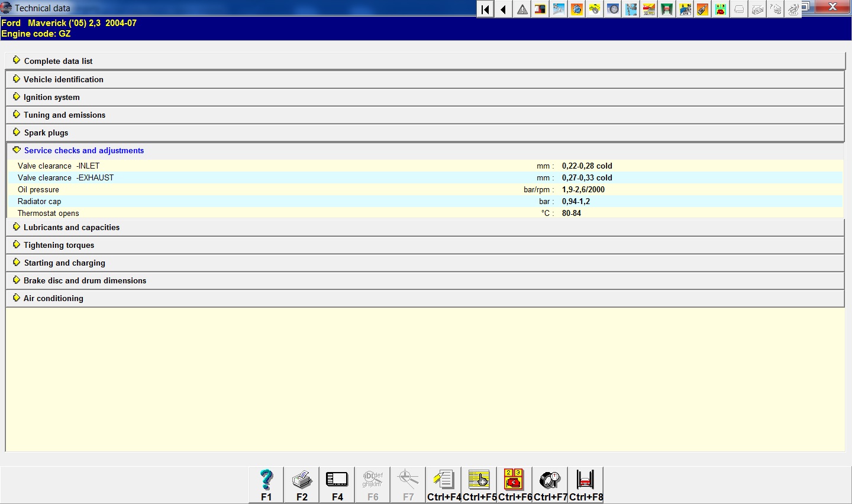Click the F2 printer icon
This screenshot has height=504, width=852.
click(302, 484)
